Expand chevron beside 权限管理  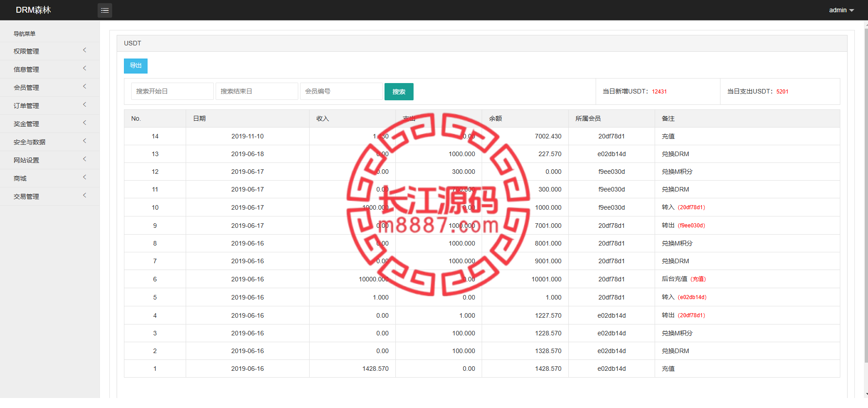coord(84,50)
